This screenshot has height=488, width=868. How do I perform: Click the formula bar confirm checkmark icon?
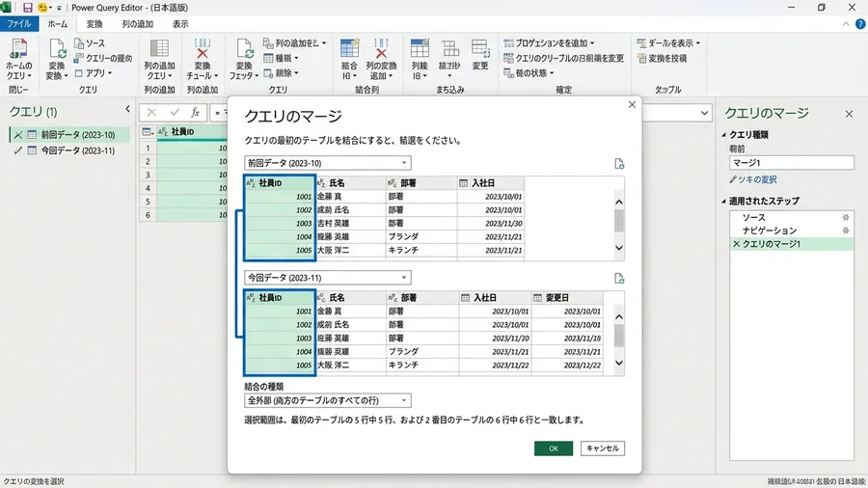pos(175,113)
